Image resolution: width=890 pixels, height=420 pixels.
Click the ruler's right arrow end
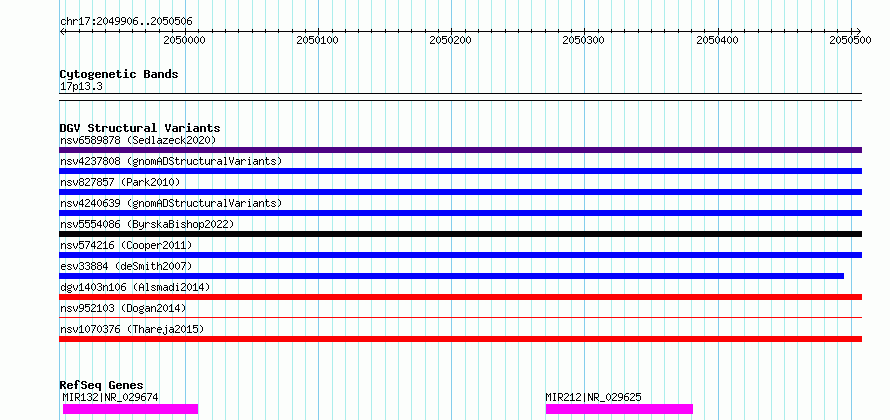(859, 31)
